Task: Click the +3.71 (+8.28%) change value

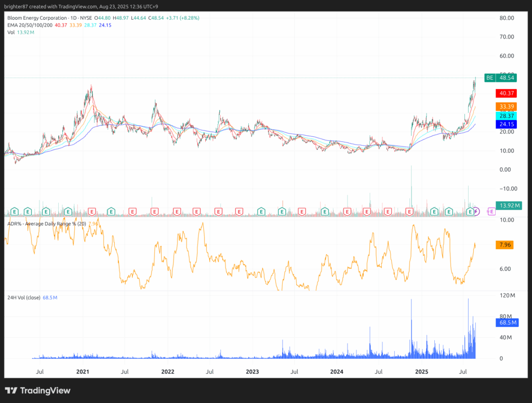Action: coord(182,18)
